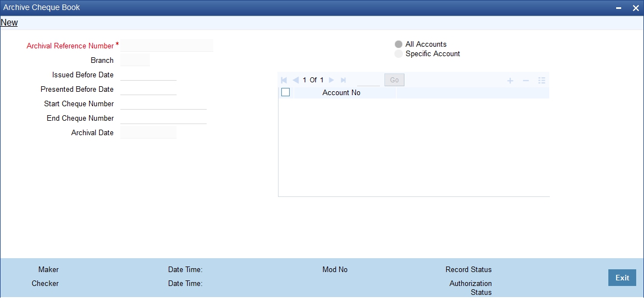The height and width of the screenshot is (301, 644).
Task: Click the End Cheque Number field
Action: [x=163, y=118]
